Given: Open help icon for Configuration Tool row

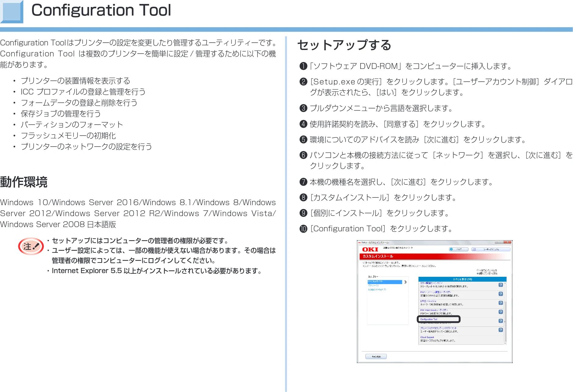Looking at the screenshot, I should [x=501, y=321].
